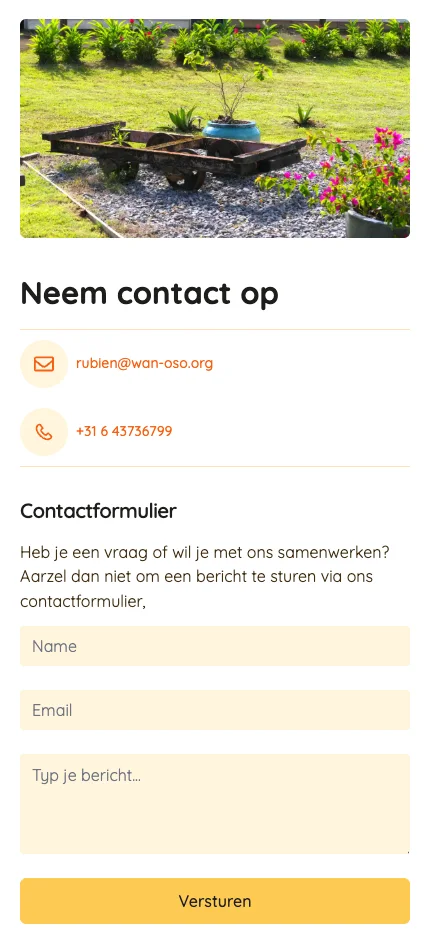
Task: Click the garden photo at the top
Action: 215,128
